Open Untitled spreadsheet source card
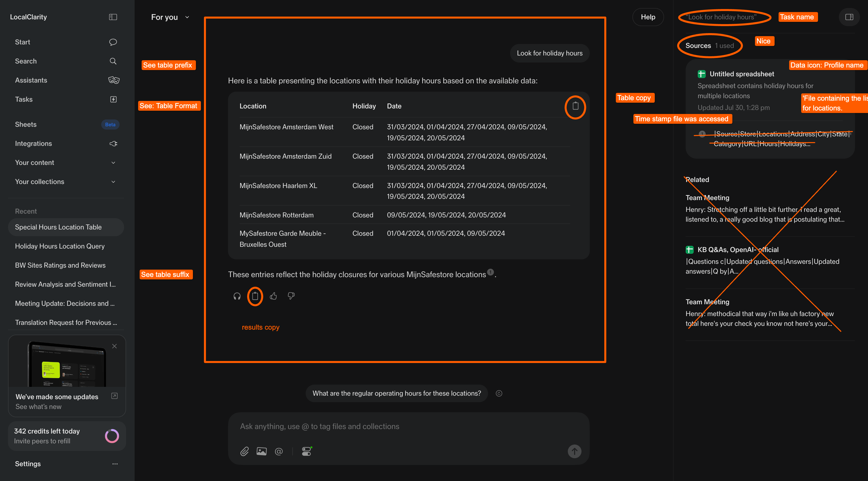 click(770, 108)
